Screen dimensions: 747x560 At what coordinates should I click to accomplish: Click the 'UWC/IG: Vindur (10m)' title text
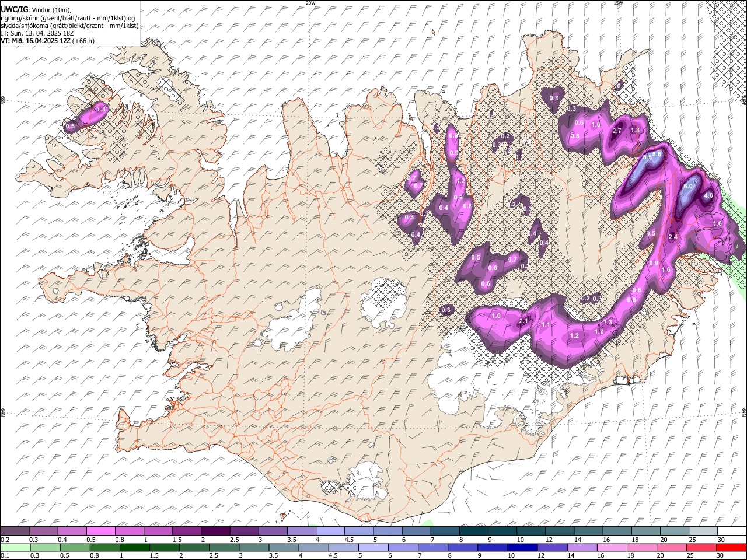[x=36, y=10]
